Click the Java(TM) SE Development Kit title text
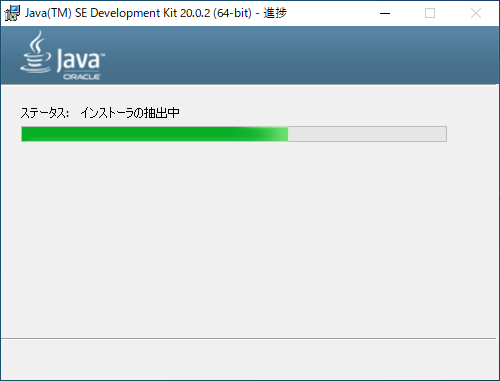Viewport: 500px width, 381px height. tap(101, 13)
